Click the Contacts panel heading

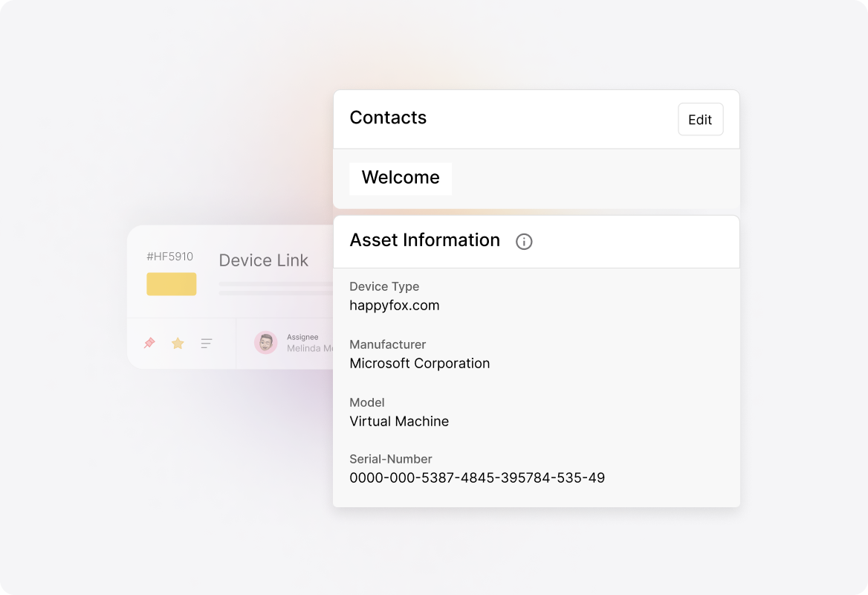point(388,118)
